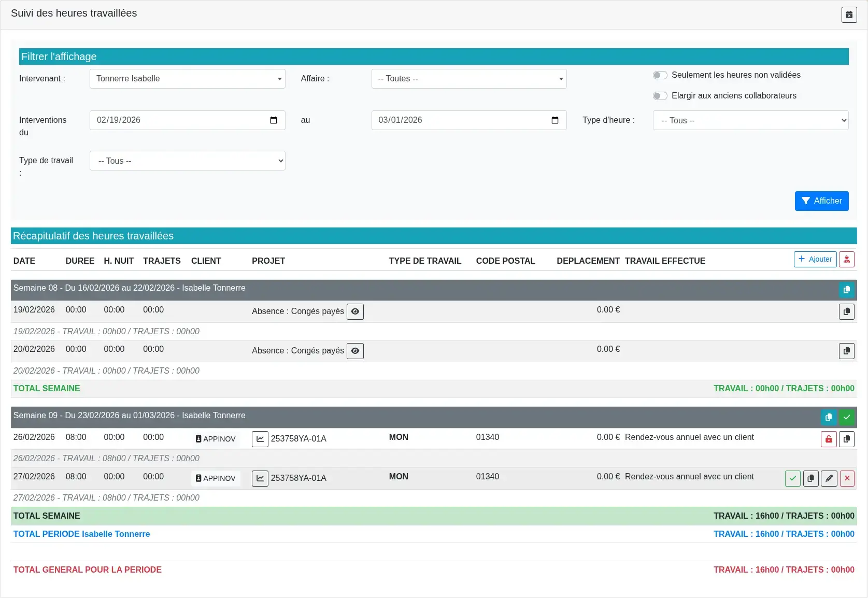Viewport: 868px width, 598px height.
Task: Validate week 09 with the green checkmark
Action: (x=847, y=417)
